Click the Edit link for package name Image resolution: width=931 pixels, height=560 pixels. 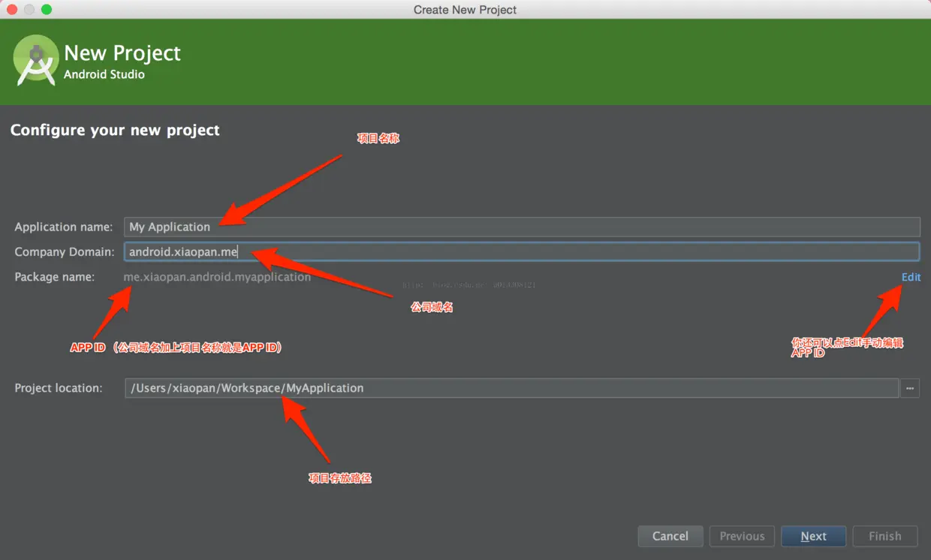point(911,277)
